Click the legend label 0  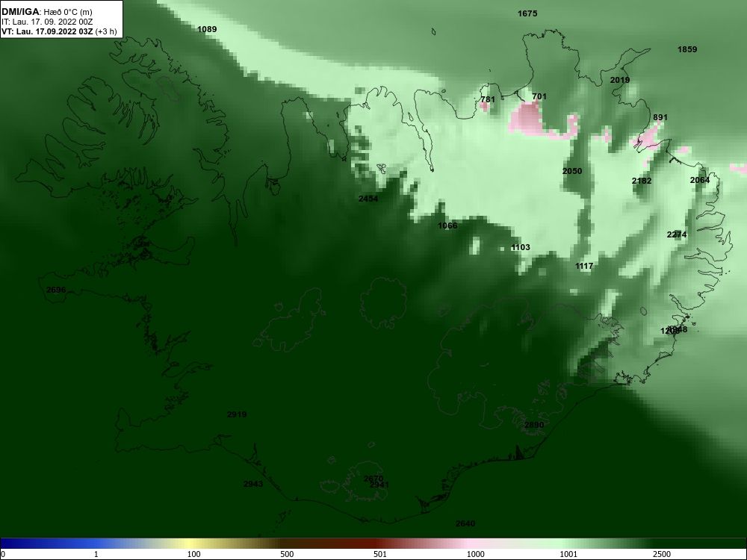click(x=3, y=554)
